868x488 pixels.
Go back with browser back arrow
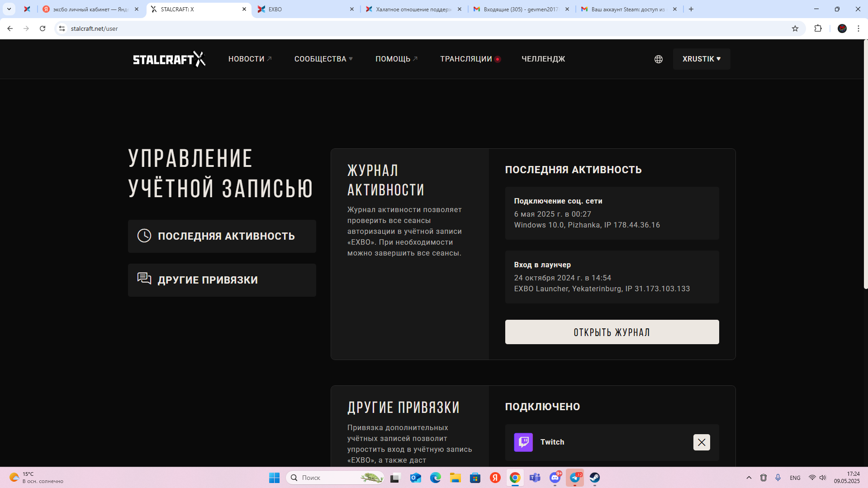click(10, 28)
